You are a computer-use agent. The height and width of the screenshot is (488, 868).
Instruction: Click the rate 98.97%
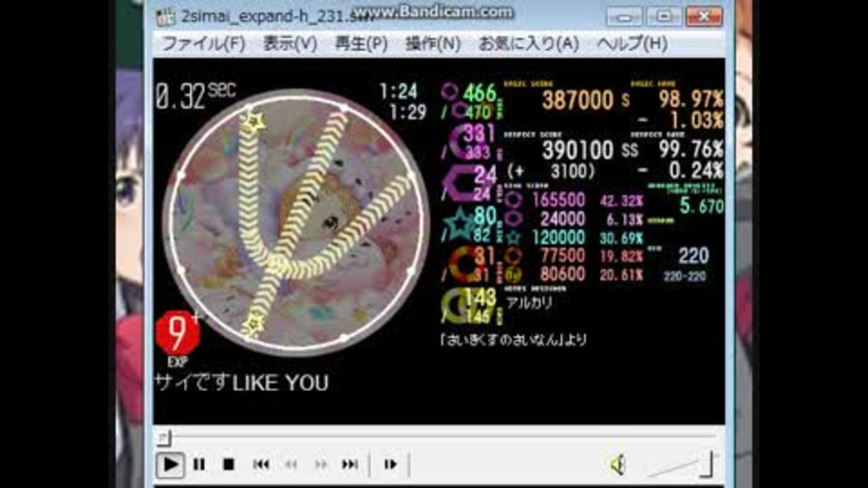tap(691, 99)
